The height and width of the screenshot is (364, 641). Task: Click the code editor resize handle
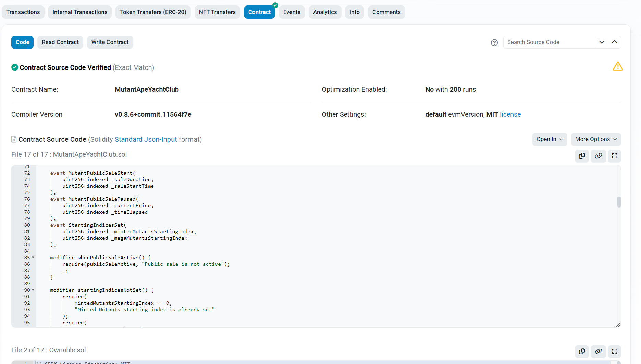[618, 325]
